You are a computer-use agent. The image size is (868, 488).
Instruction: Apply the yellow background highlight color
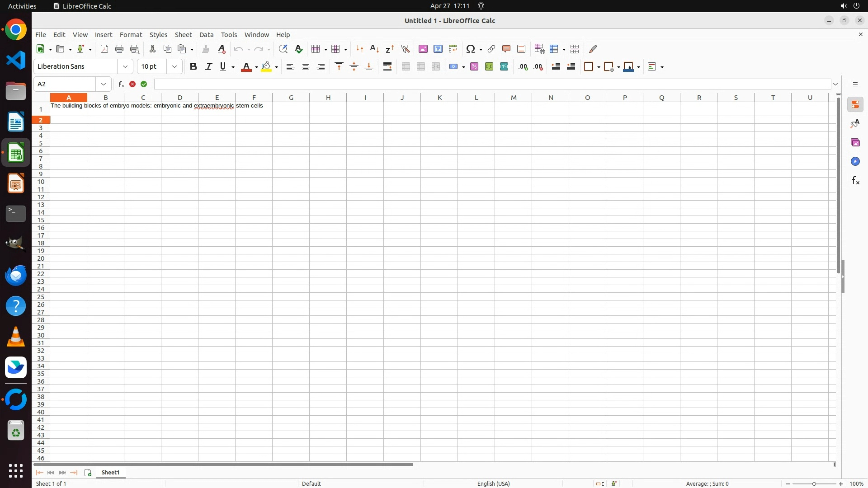pos(266,67)
